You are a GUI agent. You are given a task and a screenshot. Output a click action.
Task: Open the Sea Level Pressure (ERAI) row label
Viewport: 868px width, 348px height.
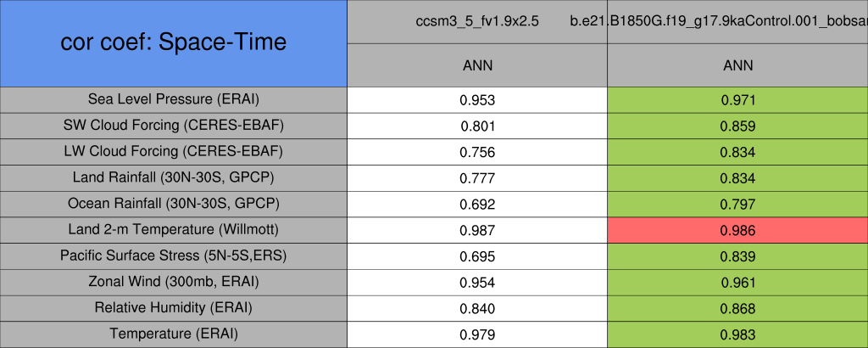174,99
